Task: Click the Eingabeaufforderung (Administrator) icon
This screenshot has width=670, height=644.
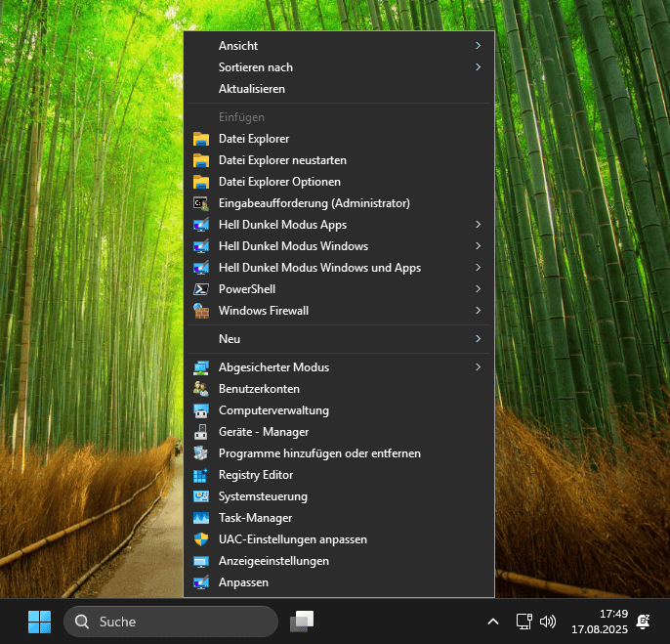Action: (x=201, y=203)
